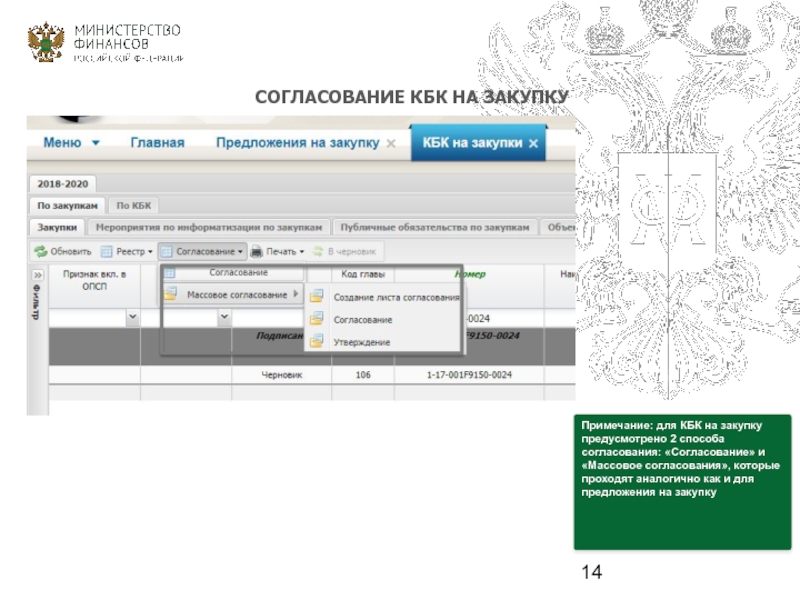
Task: Click the 106 код главы cell
Action: pos(363,375)
